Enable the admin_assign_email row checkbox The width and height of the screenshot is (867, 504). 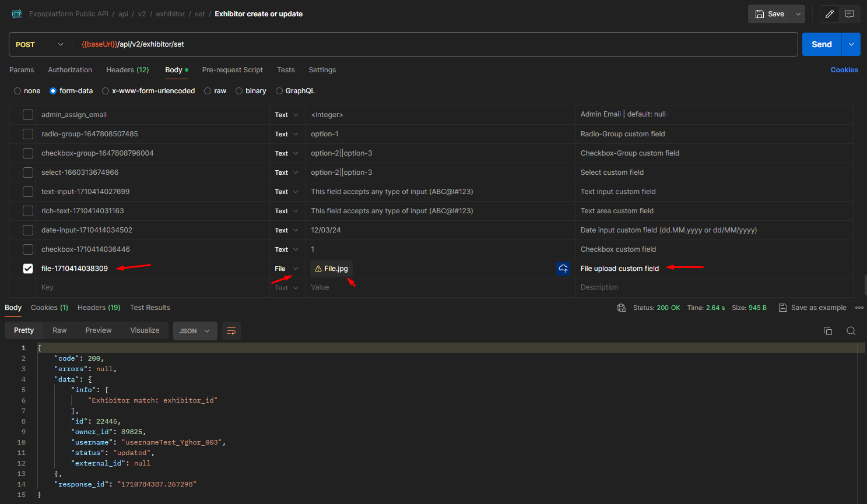28,115
